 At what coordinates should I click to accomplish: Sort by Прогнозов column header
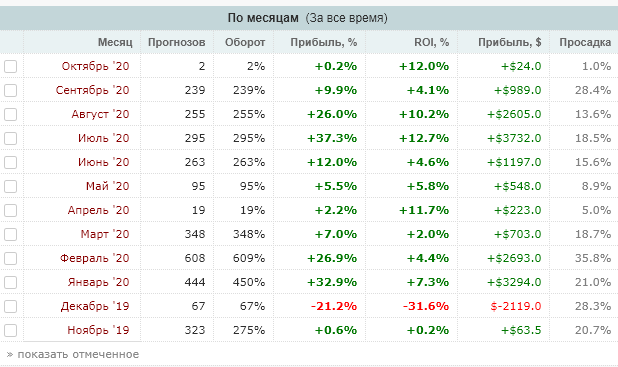[177, 42]
